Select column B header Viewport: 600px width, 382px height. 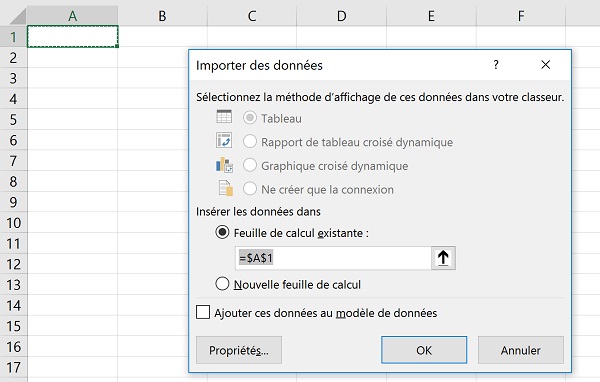[162, 16]
